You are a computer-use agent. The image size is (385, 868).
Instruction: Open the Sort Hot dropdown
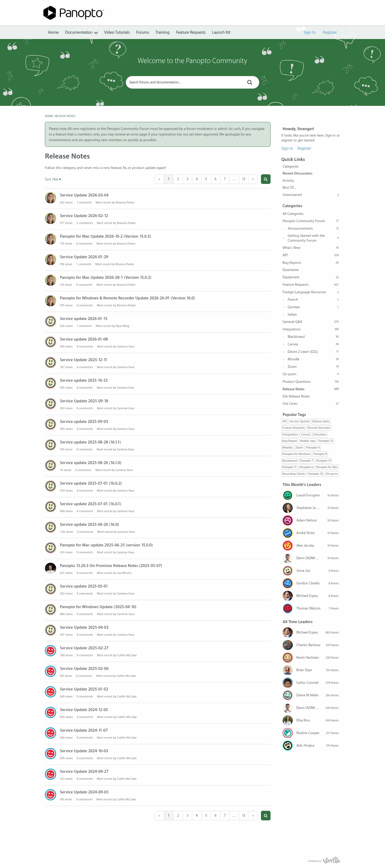coord(53,179)
